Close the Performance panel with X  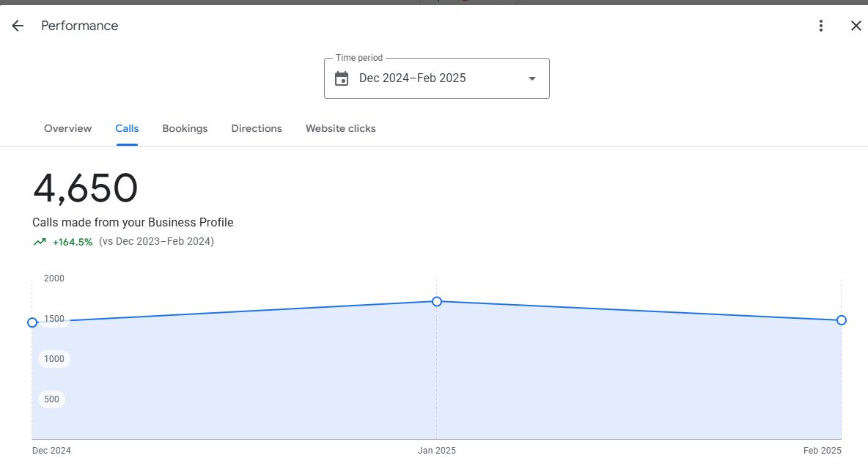coord(856,26)
